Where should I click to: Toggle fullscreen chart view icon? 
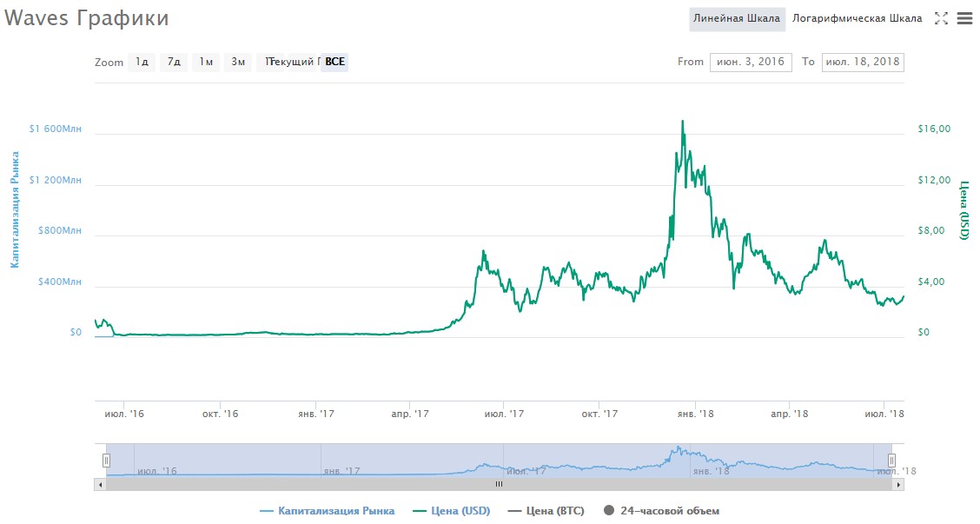(940, 18)
